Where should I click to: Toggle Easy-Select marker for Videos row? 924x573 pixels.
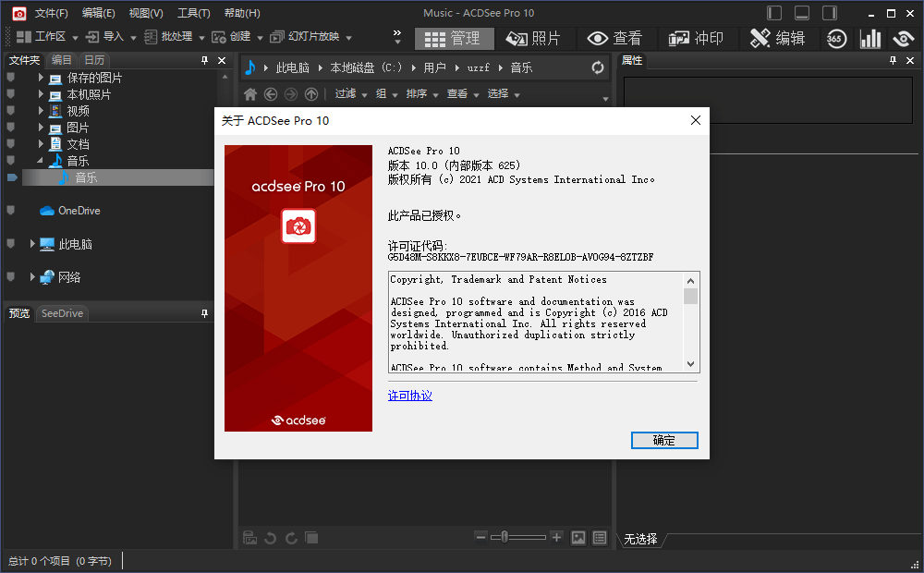pos(10,110)
